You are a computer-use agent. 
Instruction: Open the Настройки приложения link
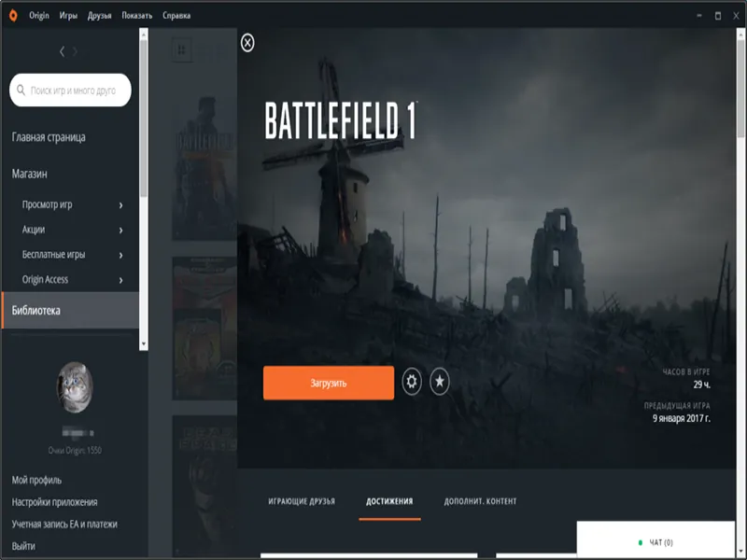(x=54, y=502)
